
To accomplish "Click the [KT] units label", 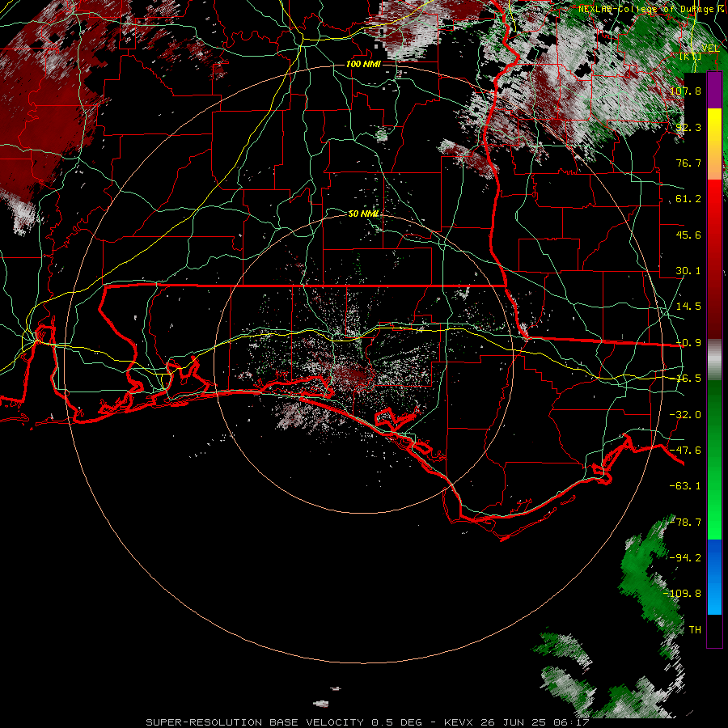I will 691,57.
